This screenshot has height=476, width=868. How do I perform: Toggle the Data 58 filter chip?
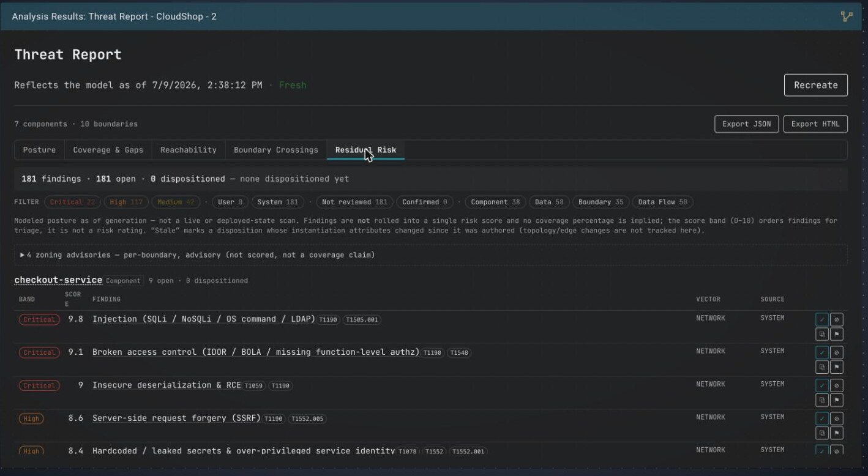pyautogui.click(x=549, y=202)
